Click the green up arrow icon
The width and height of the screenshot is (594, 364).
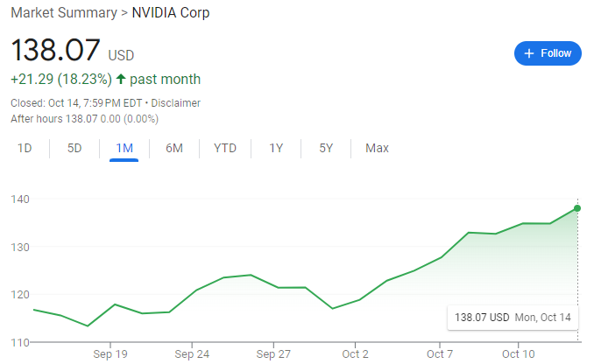pyautogui.click(x=121, y=79)
